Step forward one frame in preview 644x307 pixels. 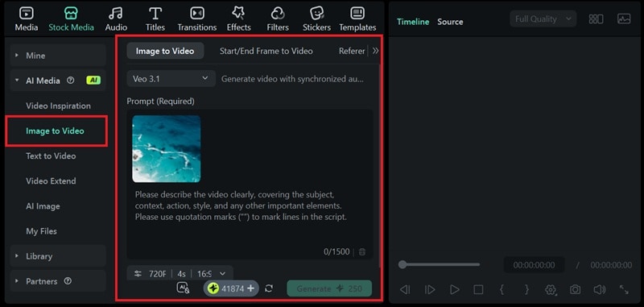click(430, 290)
